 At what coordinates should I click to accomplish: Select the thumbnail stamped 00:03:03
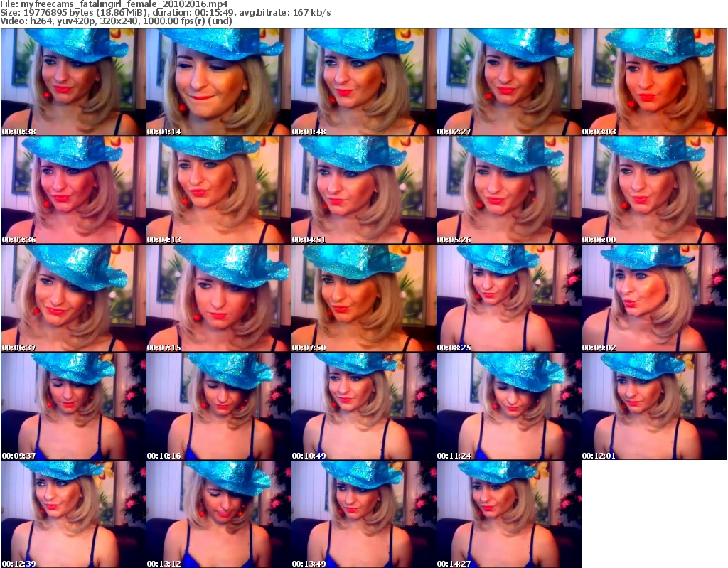tap(654, 82)
